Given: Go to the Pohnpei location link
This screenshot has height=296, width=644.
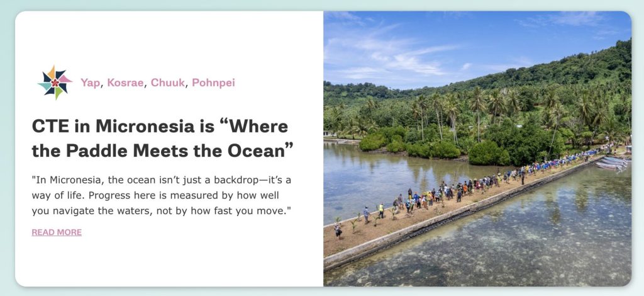Looking at the screenshot, I should [x=213, y=83].
